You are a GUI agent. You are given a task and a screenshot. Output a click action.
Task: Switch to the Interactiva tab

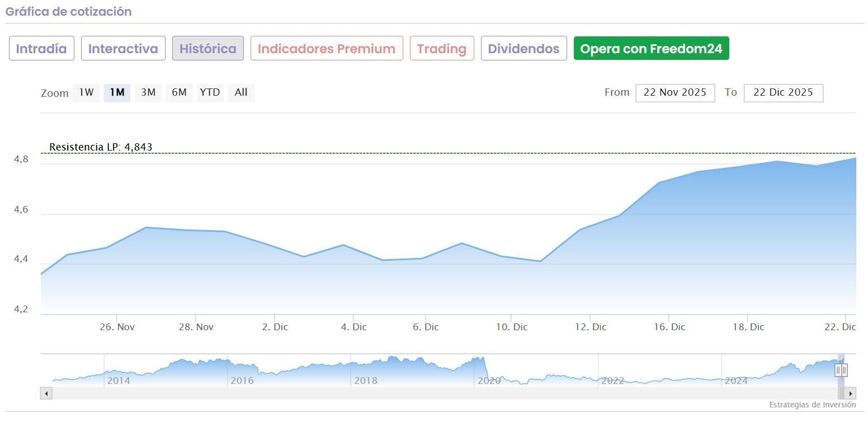point(123,49)
